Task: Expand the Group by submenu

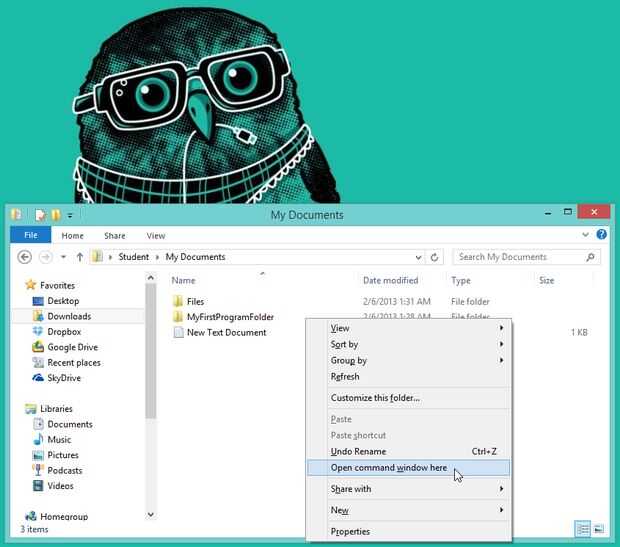Action: [501, 360]
